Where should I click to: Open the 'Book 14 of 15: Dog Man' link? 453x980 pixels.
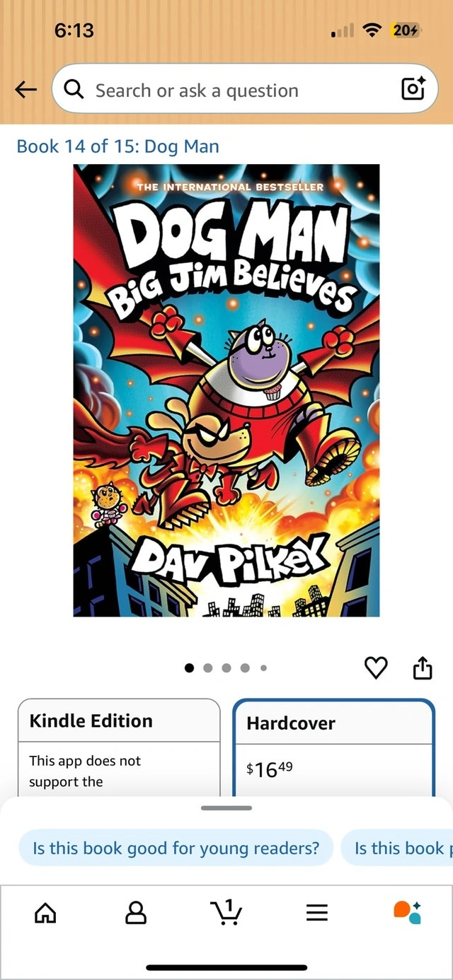tap(117, 146)
